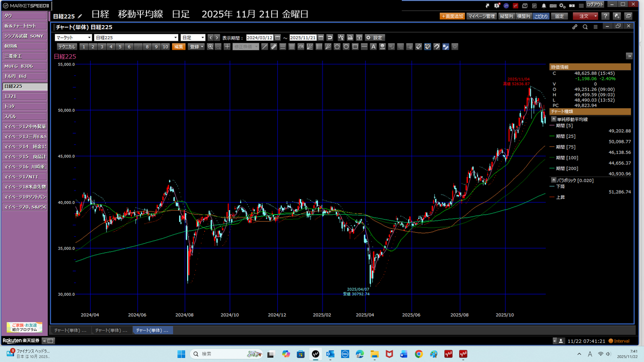Select the trend line drawing tool
This screenshot has height=362, width=644.
point(265,47)
